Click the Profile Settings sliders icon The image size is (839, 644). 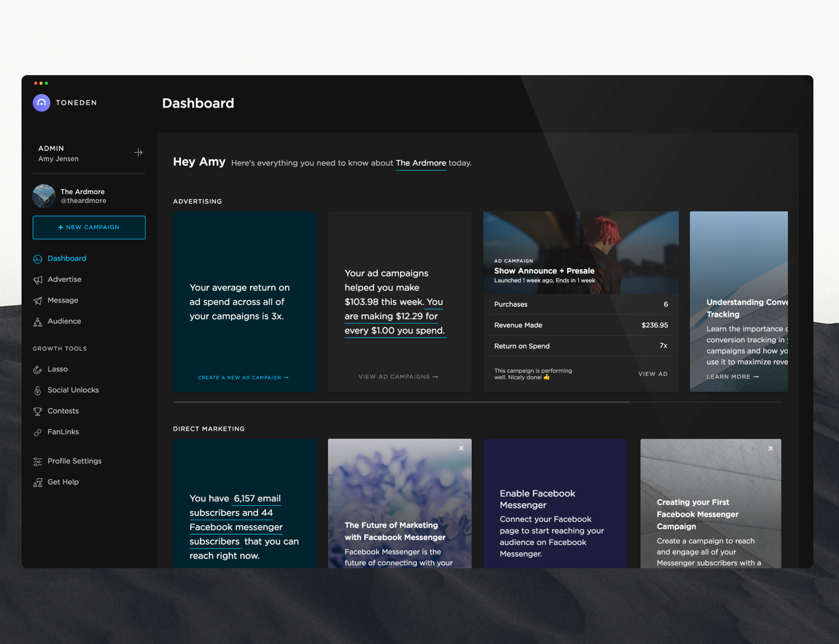38,462
